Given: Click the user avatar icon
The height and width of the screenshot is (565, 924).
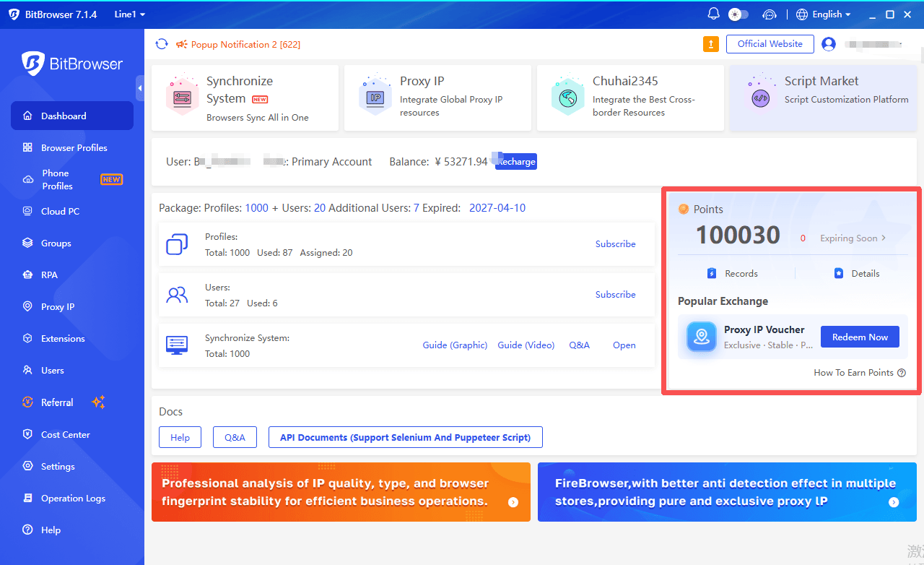Looking at the screenshot, I should coord(829,44).
